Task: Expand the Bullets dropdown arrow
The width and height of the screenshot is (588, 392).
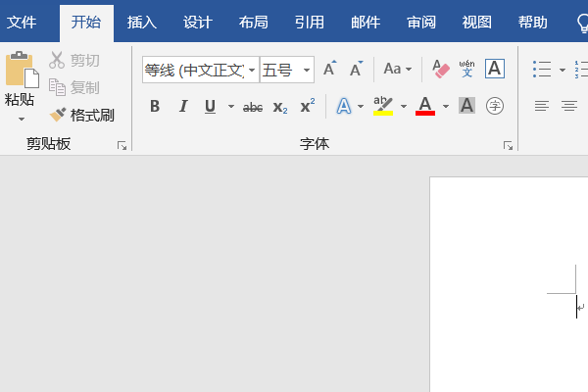Action: tap(563, 70)
